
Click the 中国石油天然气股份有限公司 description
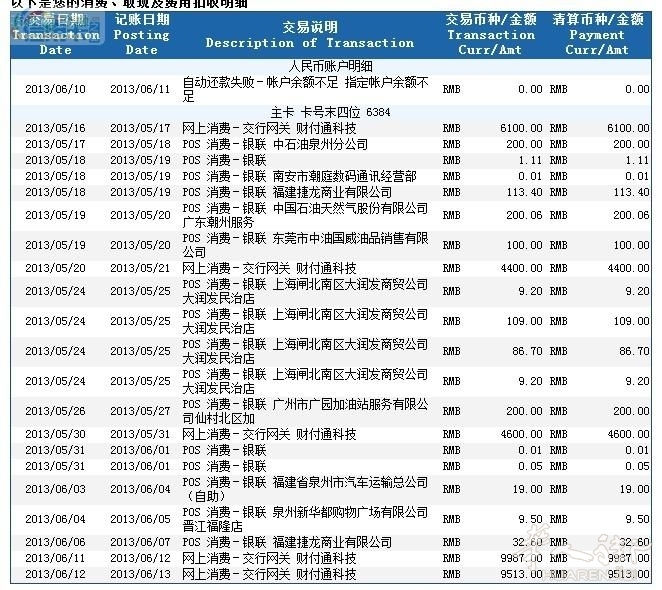[x=305, y=215]
